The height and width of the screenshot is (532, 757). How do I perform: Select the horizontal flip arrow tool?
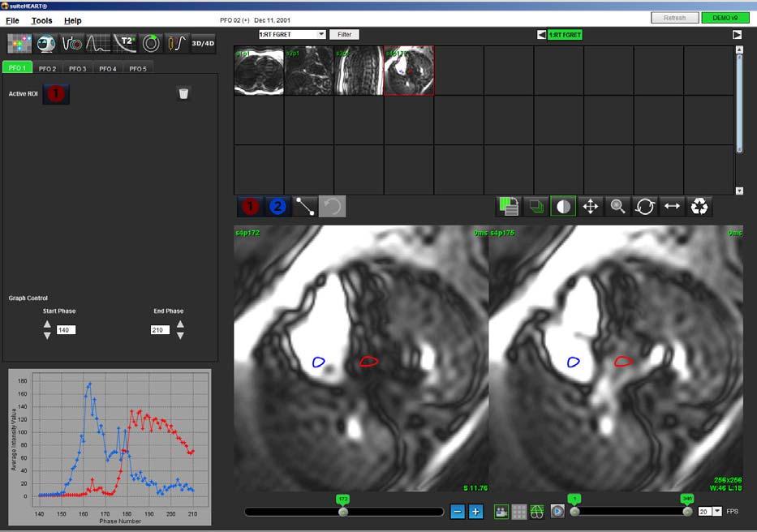tap(672, 207)
